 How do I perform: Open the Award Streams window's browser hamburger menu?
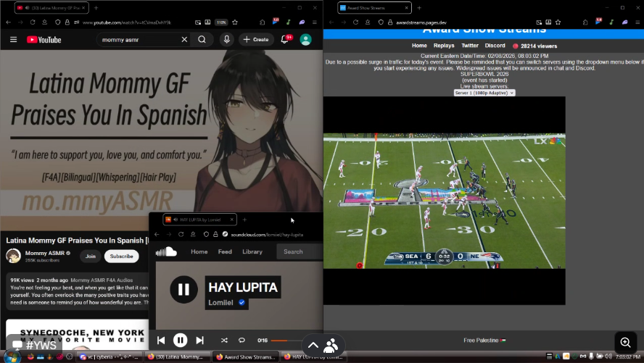(637, 22)
